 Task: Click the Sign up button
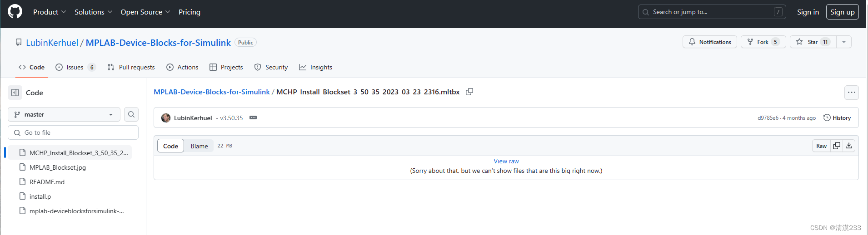tap(843, 12)
